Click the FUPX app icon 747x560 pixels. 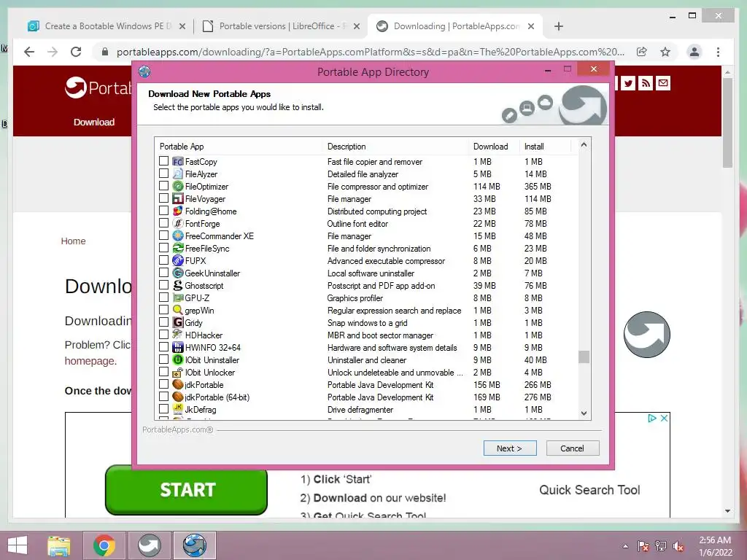tap(178, 260)
